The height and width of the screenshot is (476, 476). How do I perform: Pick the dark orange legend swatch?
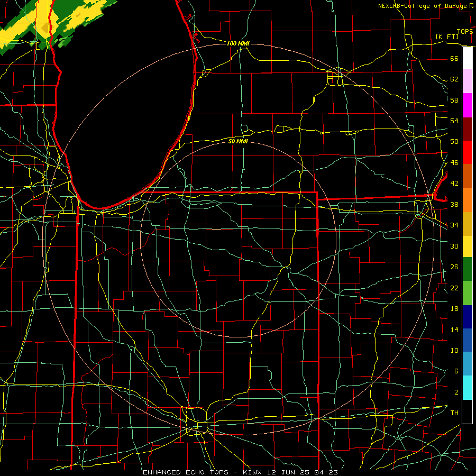[467, 176]
